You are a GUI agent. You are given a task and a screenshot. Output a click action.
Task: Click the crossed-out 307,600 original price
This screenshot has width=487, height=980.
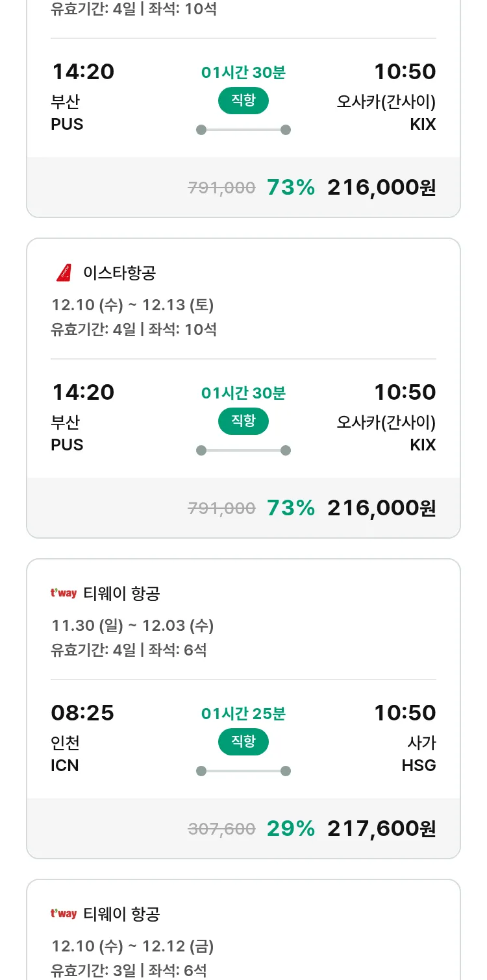point(221,829)
